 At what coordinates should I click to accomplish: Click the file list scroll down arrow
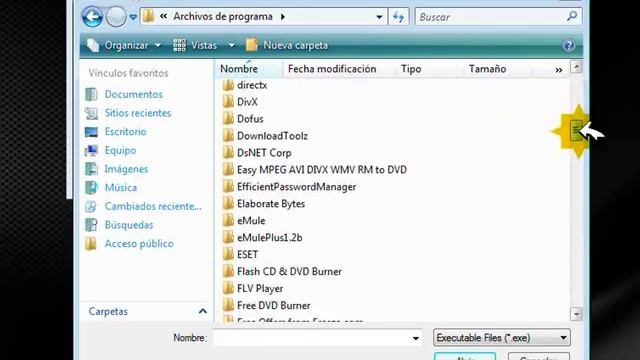(x=576, y=314)
